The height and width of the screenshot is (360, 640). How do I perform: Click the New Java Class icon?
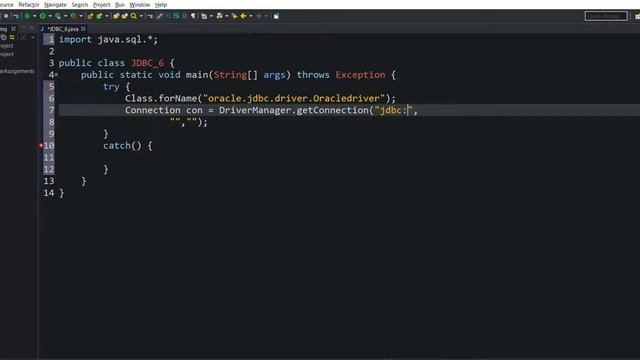pos(99,16)
